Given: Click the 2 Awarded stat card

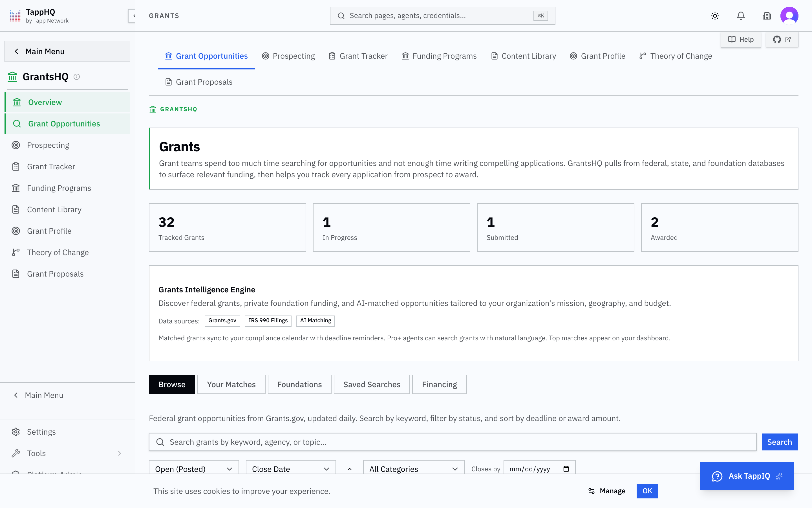Looking at the screenshot, I should click(720, 227).
